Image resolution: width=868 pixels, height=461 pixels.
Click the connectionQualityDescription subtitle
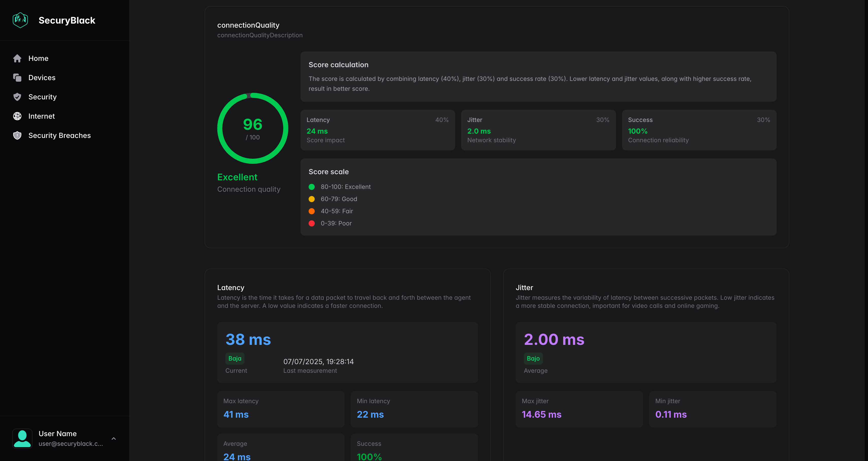pyautogui.click(x=260, y=35)
